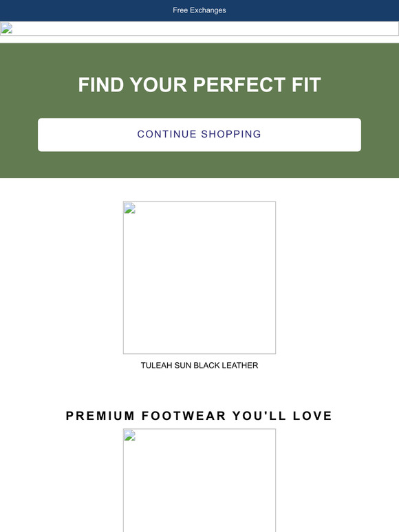Click the Premium Footwear You'll Love heading
The height and width of the screenshot is (532, 399).
[x=199, y=416]
